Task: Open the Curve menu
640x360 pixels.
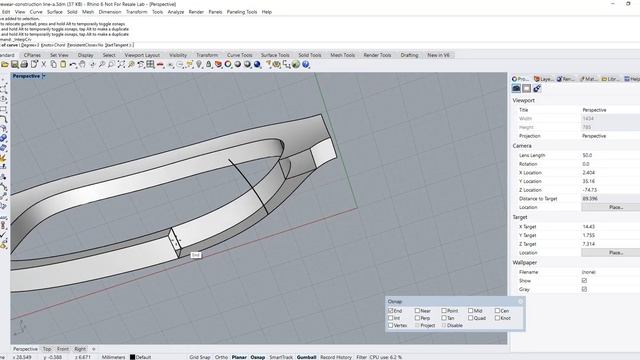Action: coord(36,12)
